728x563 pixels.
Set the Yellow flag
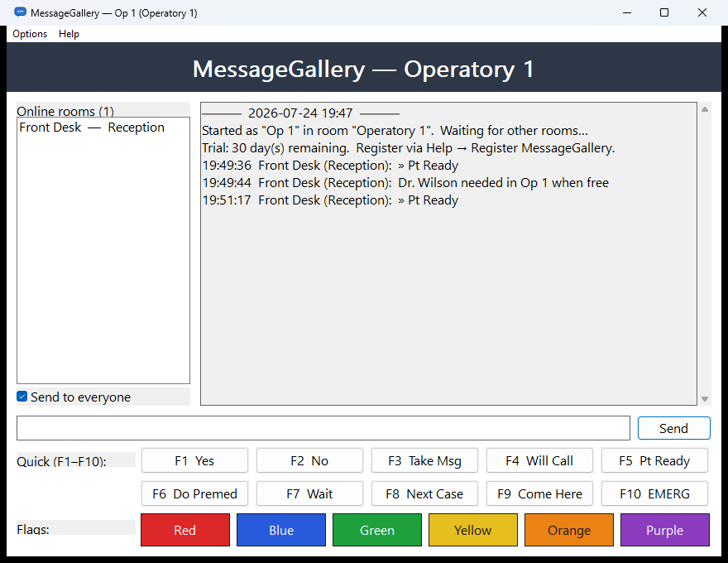[472, 530]
